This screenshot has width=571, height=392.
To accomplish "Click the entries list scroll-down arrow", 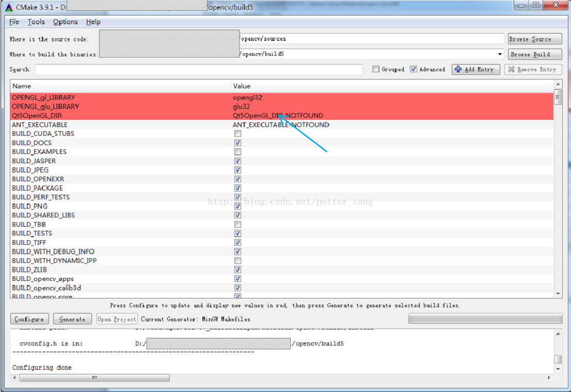I will point(558,294).
